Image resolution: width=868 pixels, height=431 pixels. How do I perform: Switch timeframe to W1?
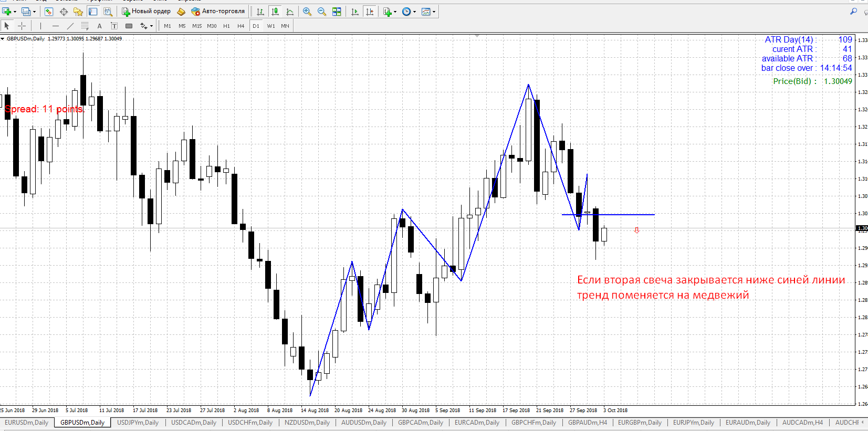[271, 26]
